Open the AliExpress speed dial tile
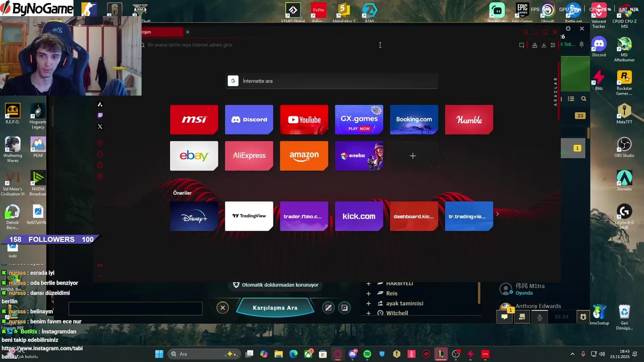Viewport: 644px width, 362px height. 249,156
